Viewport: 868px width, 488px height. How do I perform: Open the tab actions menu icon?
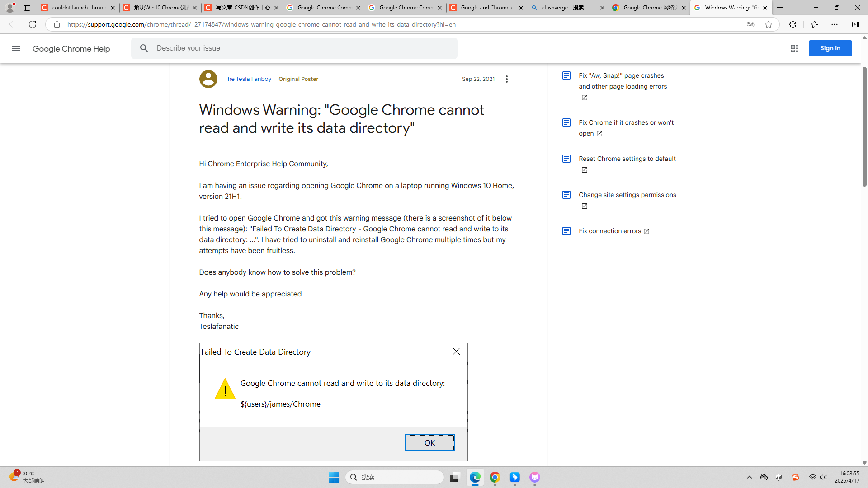point(27,8)
